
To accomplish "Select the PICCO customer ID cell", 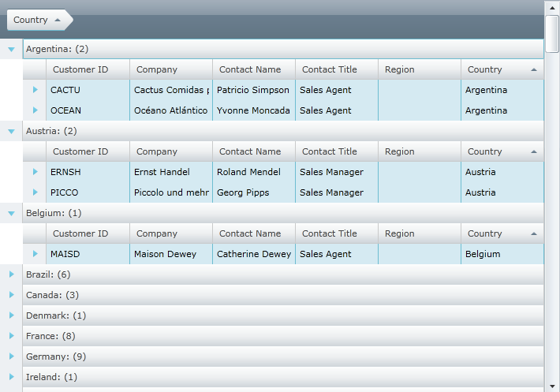I will point(88,192).
